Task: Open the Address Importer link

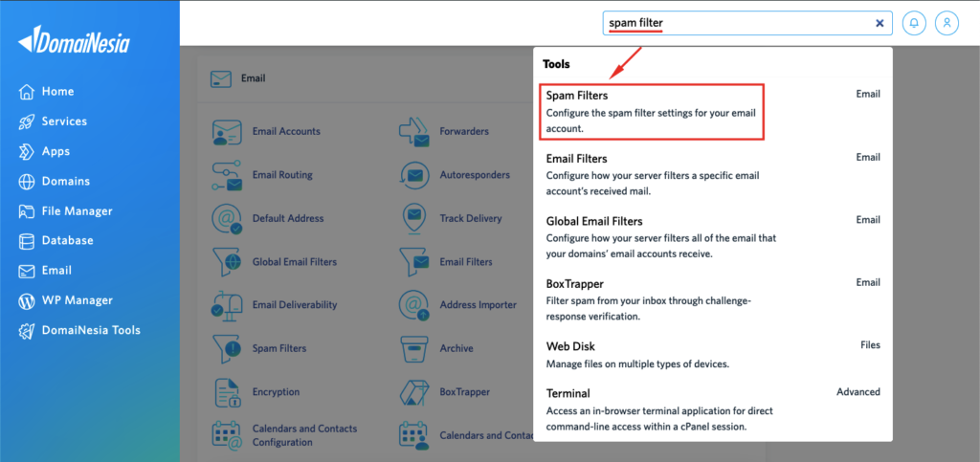Action: [479, 305]
